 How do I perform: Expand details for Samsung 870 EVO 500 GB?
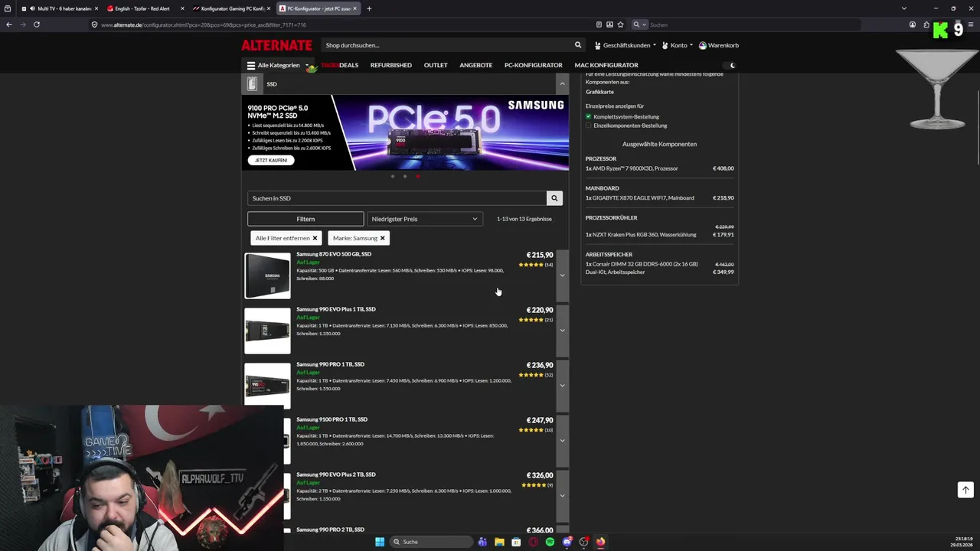pos(562,275)
